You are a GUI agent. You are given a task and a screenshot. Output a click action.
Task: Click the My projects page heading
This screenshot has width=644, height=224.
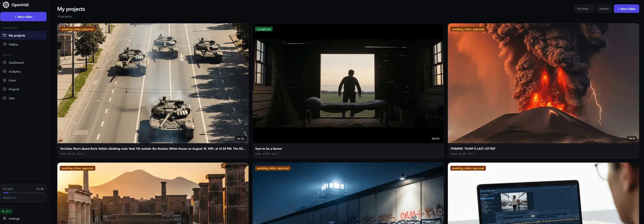tap(71, 9)
